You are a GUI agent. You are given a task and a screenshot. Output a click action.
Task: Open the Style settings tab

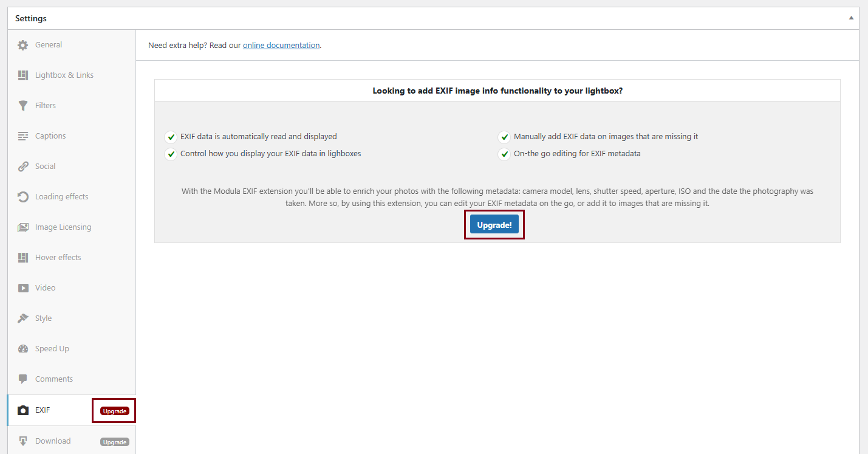[x=43, y=318]
